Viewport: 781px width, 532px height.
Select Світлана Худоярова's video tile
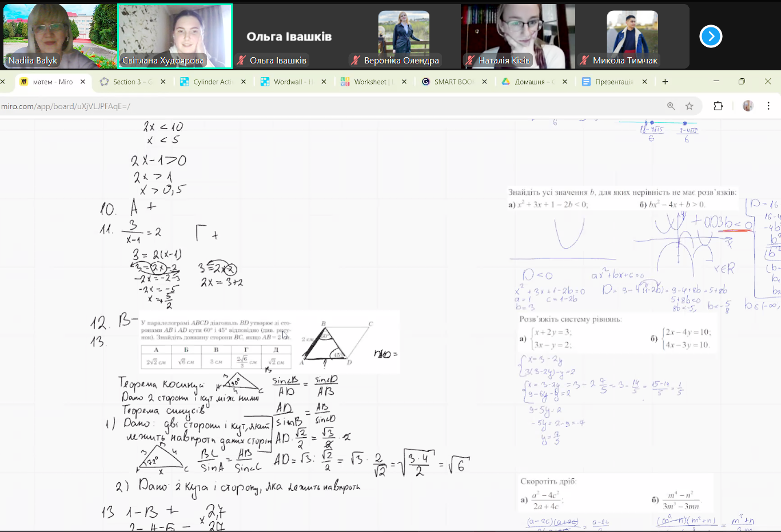click(x=175, y=36)
